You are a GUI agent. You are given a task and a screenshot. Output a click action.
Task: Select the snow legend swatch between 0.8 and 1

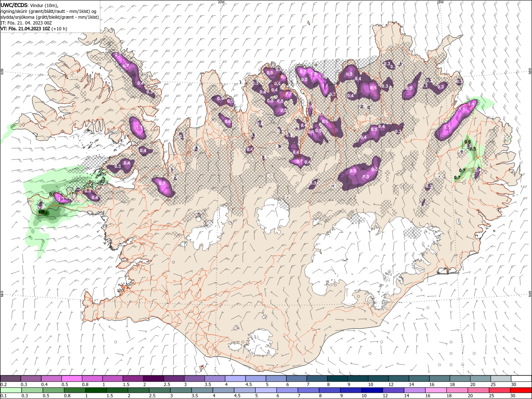[92, 379]
